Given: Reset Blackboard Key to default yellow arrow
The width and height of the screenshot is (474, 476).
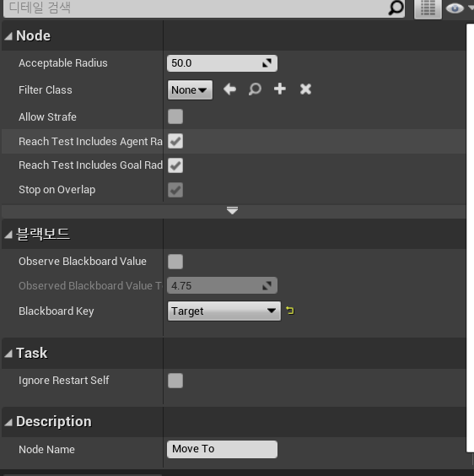Looking at the screenshot, I should pos(290,311).
